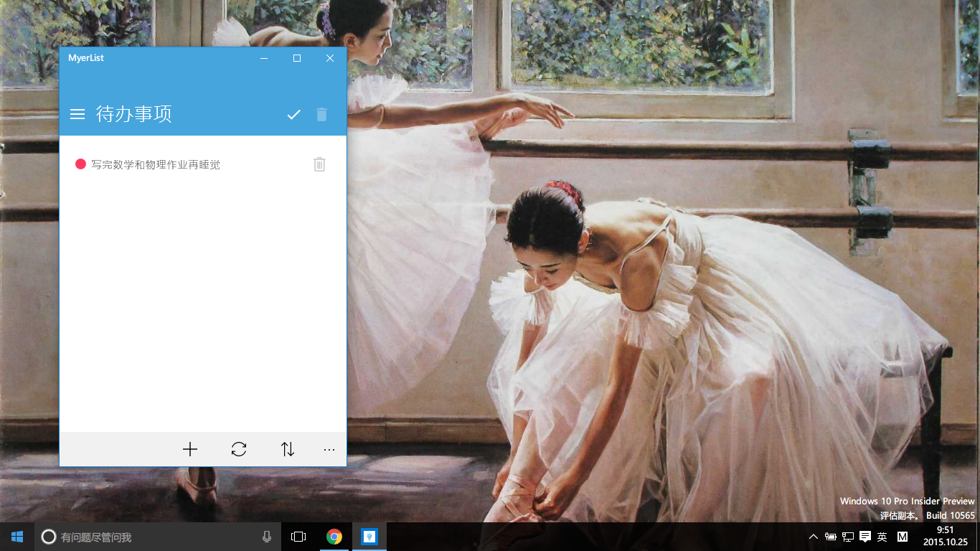Open Task View from the taskbar
Screen dimensions: 980x551
[x=298, y=537]
